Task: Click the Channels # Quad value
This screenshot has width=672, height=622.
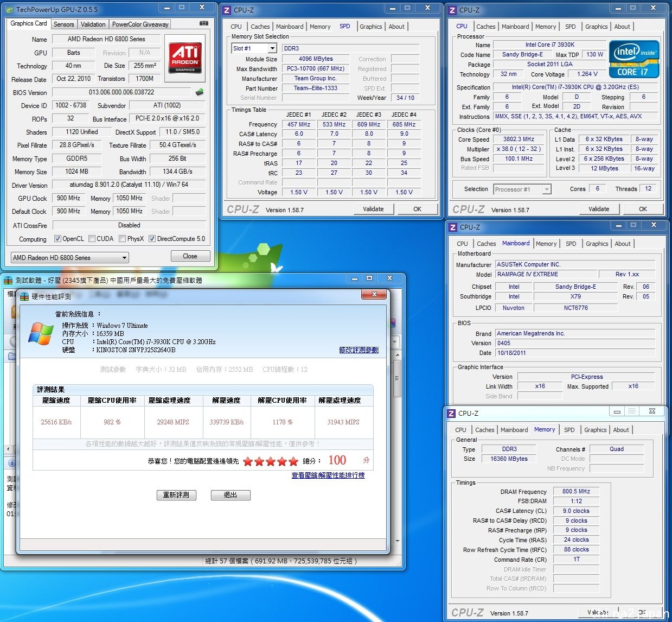Action: click(616, 449)
